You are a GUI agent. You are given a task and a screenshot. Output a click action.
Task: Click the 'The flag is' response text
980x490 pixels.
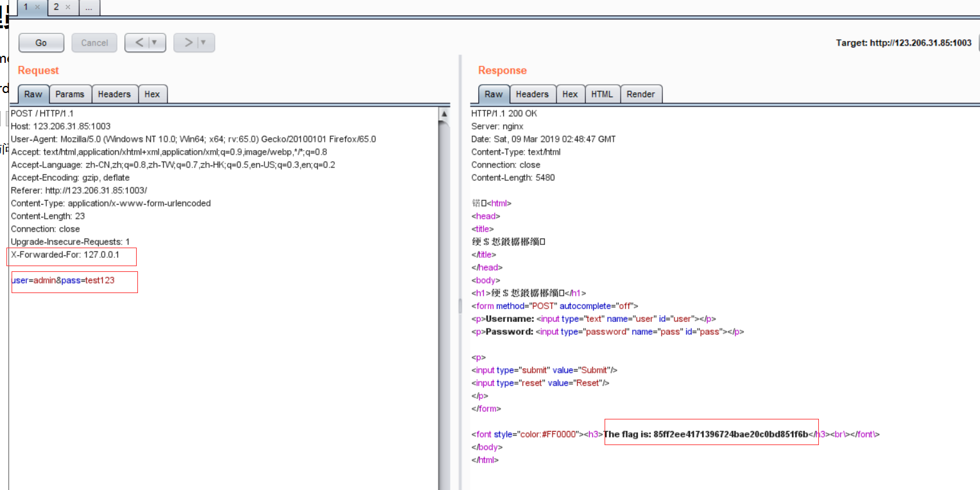pyautogui.click(x=706, y=434)
